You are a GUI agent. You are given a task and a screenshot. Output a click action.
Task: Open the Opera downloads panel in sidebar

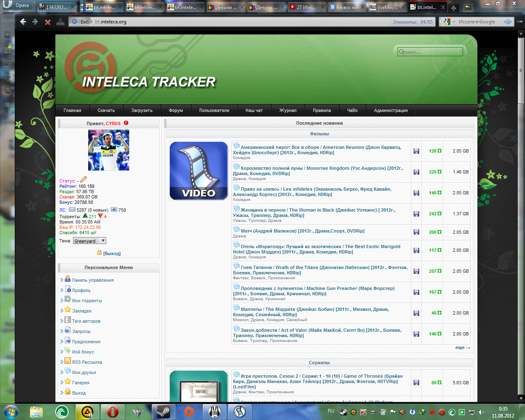coord(7,77)
